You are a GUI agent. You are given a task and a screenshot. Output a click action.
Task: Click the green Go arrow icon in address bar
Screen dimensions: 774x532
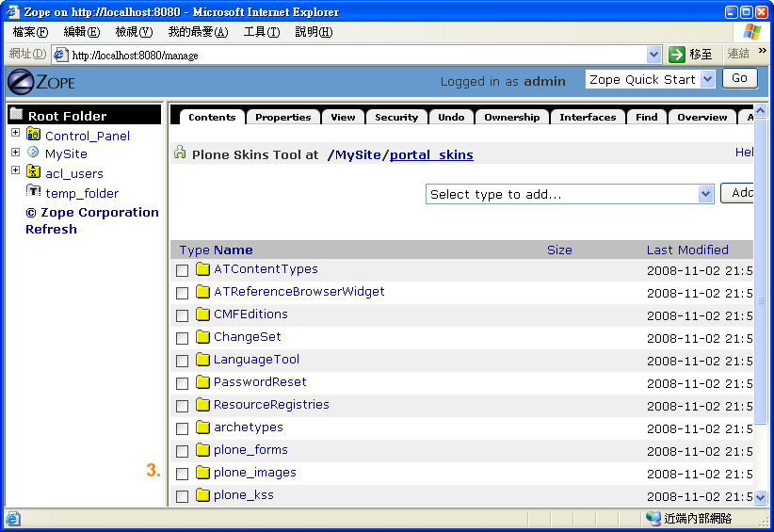676,55
